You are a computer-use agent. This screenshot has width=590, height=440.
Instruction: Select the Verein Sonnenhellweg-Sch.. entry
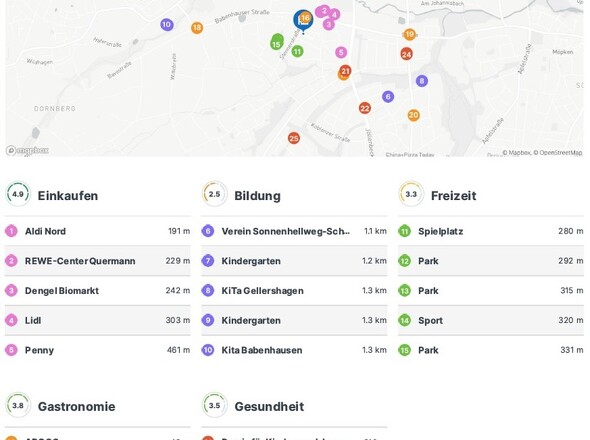pyautogui.click(x=294, y=231)
